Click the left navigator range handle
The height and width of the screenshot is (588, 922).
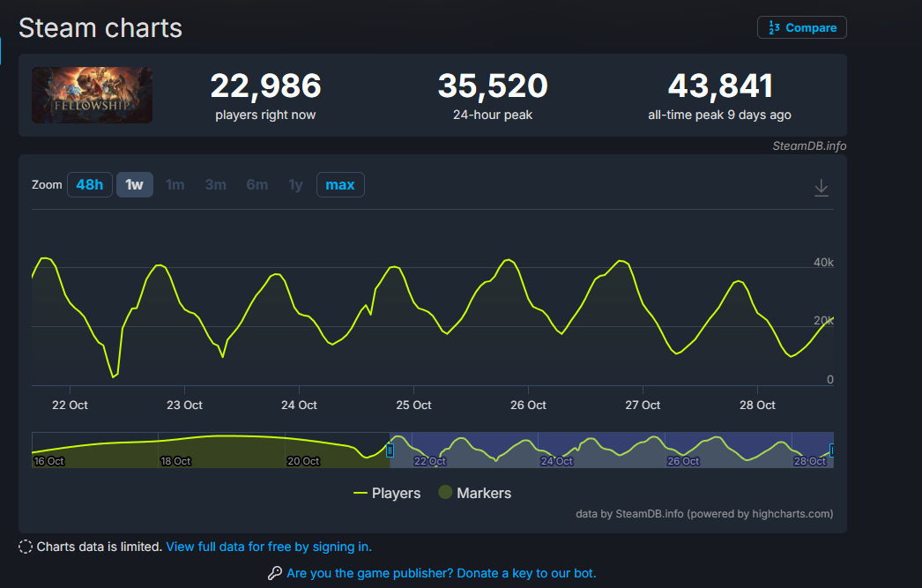coord(390,450)
